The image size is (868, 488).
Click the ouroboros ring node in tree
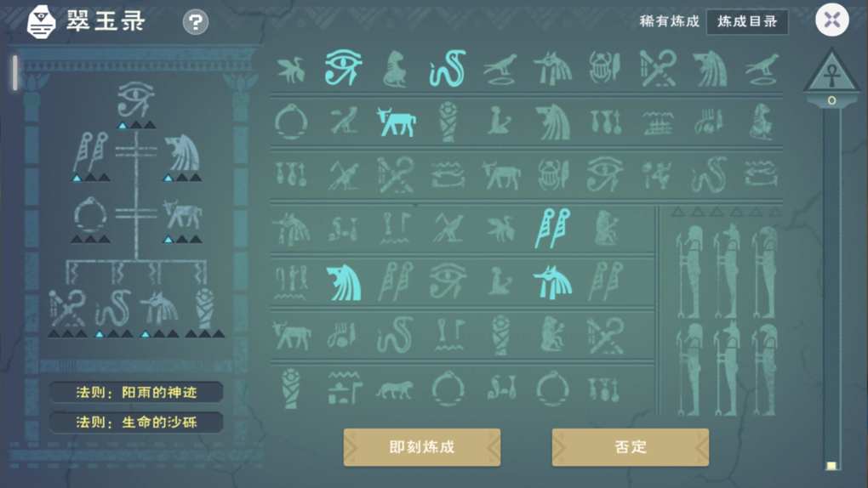(x=90, y=215)
